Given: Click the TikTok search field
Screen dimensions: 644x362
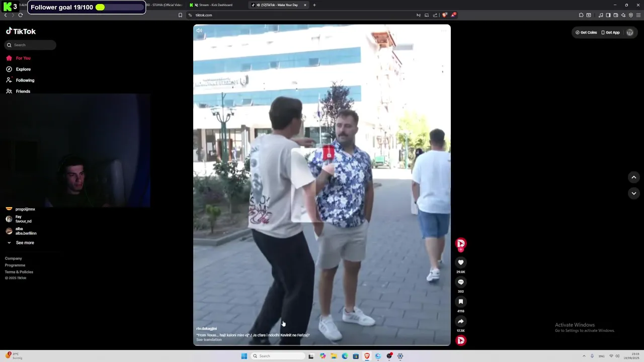Looking at the screenshot, I should point(30,45).
